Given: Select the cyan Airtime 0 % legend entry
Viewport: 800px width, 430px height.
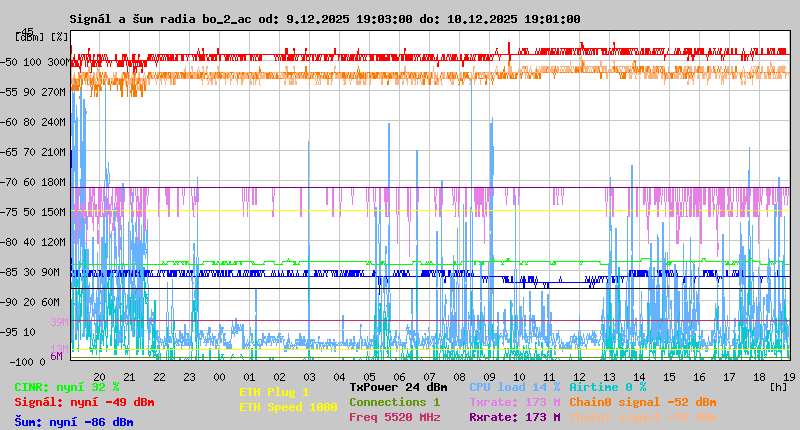Looking at the screenshot, I should coord(607,387).
